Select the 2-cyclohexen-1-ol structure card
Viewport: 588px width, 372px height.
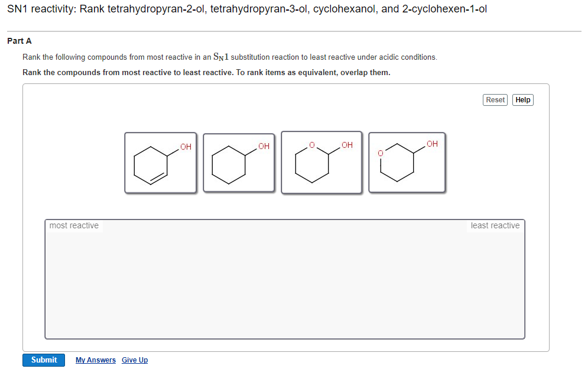(161, 163)
